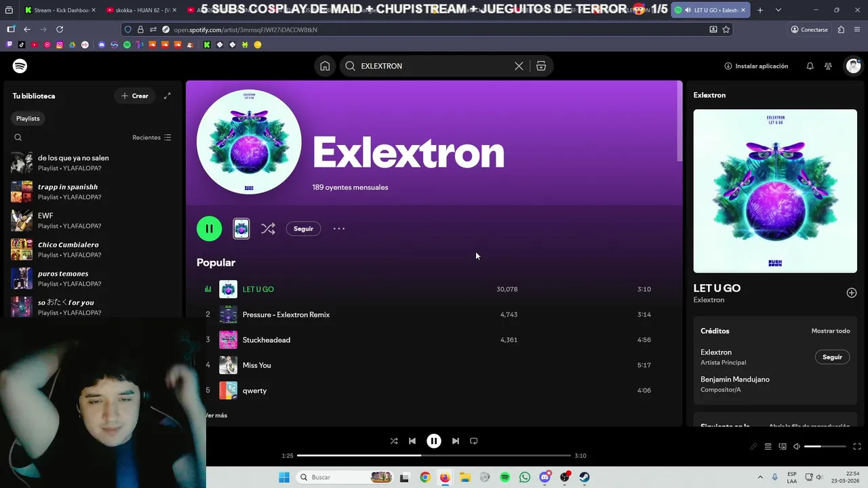This screenshot has width=868, height=488.
Task: Pause using the green artist-page button
Action: (x=210, y=228)
